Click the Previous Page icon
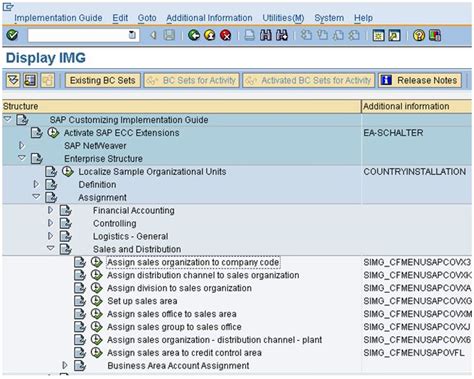 (322, 35)
